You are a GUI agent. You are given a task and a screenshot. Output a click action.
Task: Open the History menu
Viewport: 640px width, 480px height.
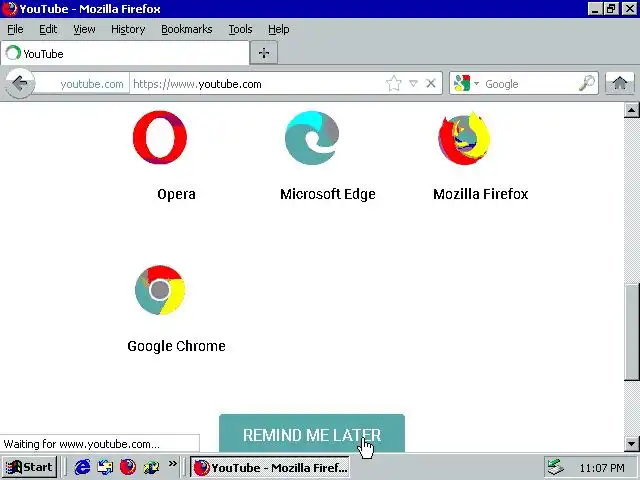(x=128, y=29)
